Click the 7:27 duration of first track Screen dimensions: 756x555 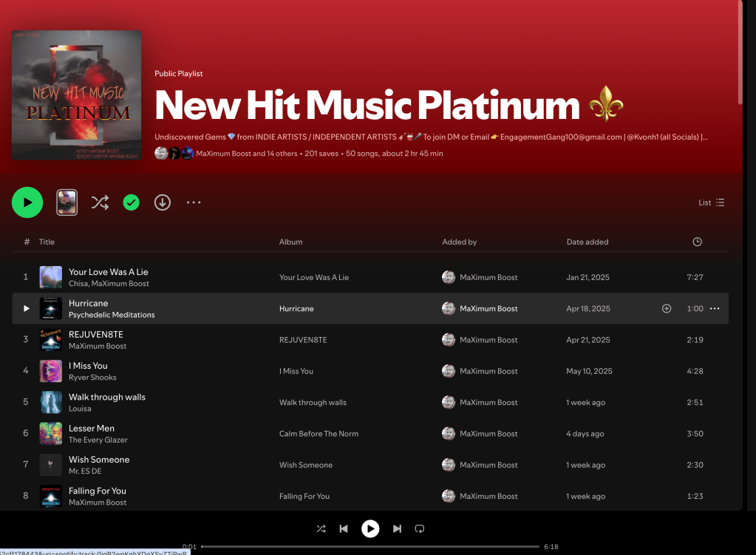(695, 277)
